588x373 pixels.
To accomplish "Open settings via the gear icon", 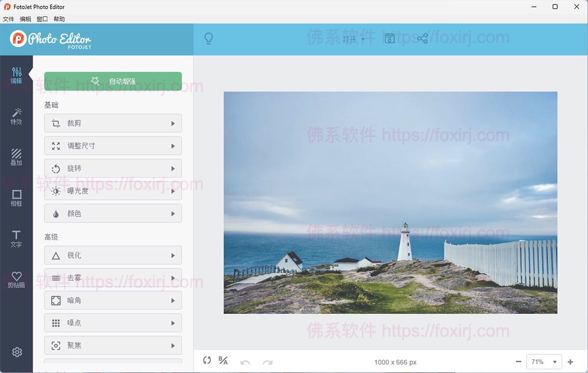I will (x=17, y=352).
